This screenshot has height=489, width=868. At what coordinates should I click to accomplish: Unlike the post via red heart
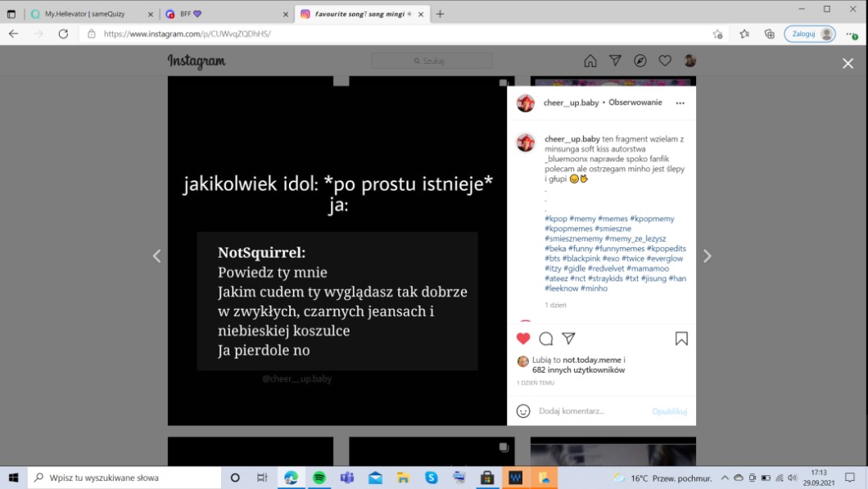[x=523, y=338]
